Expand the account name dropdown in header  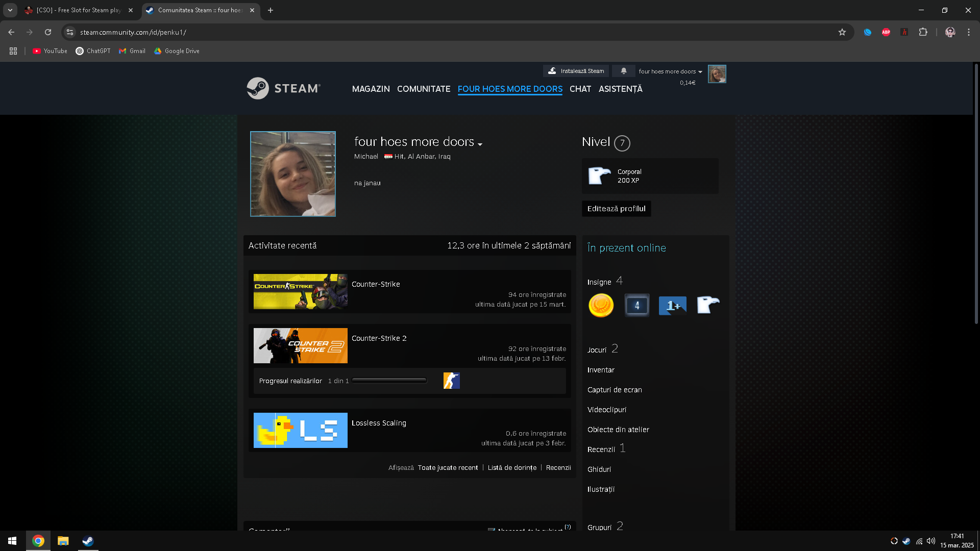670,71
